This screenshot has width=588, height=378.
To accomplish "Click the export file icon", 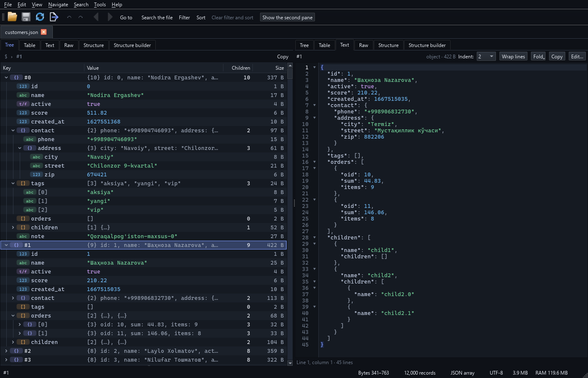I will (x=54, y=17).
